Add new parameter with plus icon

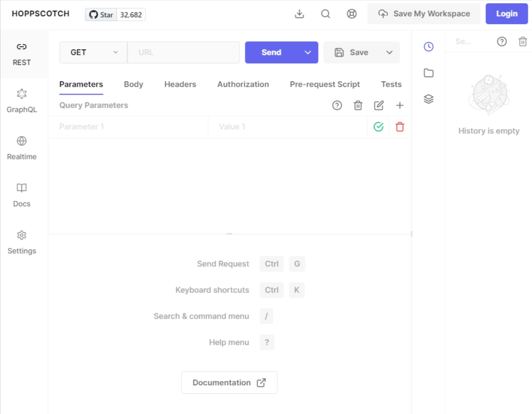click(400, 105)
